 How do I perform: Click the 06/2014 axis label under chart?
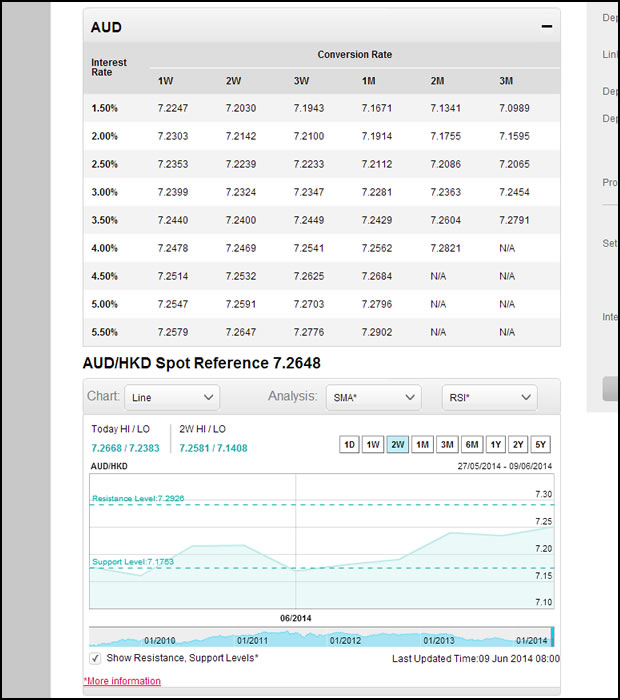[x=295, y=618]
